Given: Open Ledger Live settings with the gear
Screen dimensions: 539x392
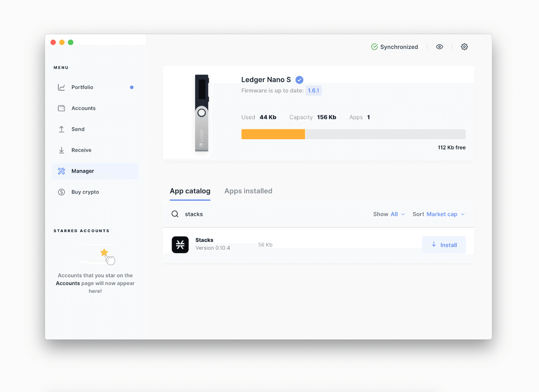Looking at the screenshot, I should click(x=464, y=47).
